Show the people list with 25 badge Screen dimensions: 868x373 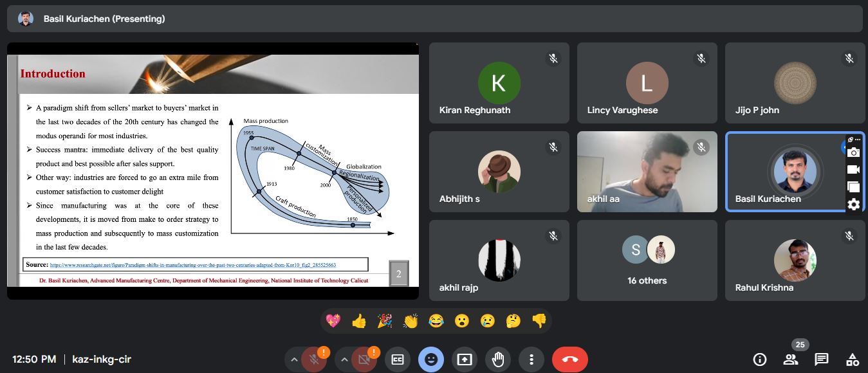tap(791, 359)
